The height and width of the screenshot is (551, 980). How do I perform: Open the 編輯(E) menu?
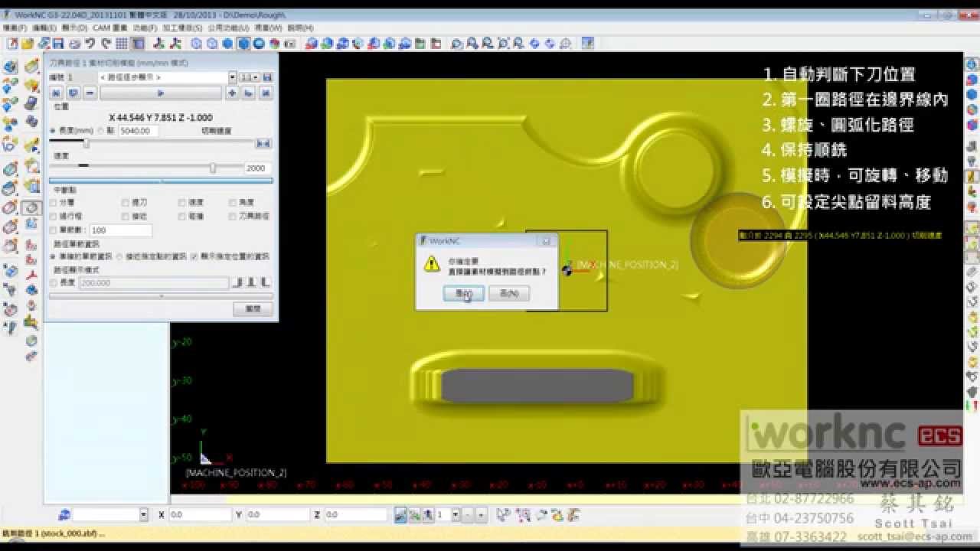(x=44, y=28)
